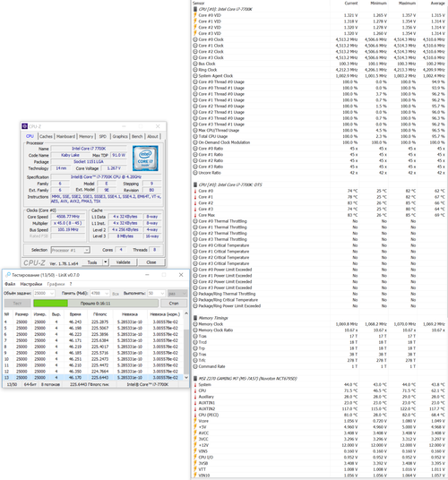The image size is (448, 480).
Task: Open the Настройки menu in LinX
Action: (31, 284)
